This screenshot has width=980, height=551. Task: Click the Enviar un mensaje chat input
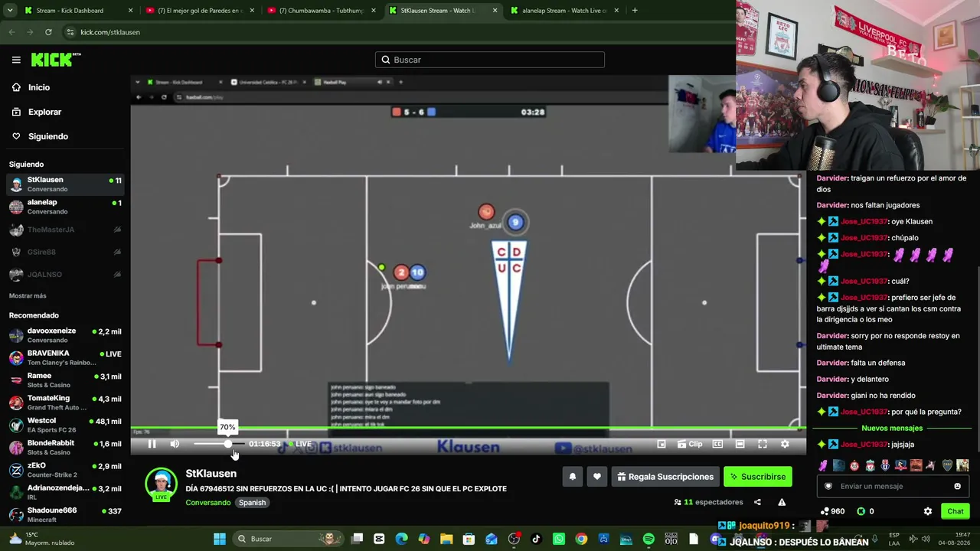pos(891,486)
